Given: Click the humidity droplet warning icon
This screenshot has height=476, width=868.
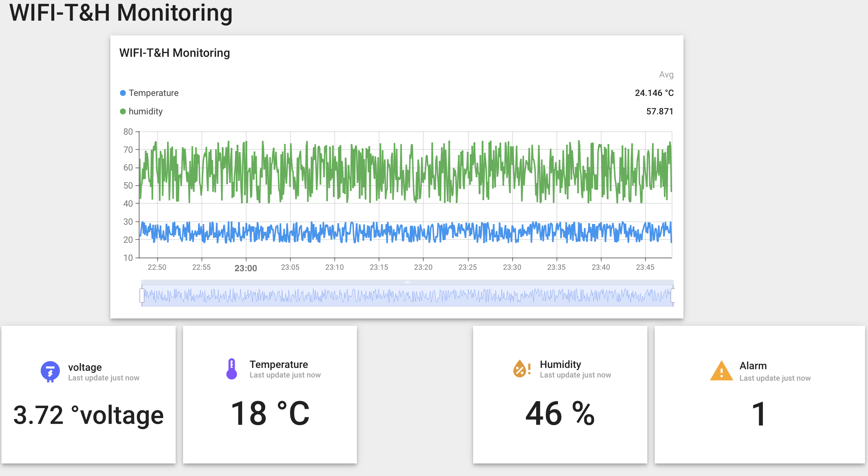Looking at the screenshot, I should (x=522, y=369).
